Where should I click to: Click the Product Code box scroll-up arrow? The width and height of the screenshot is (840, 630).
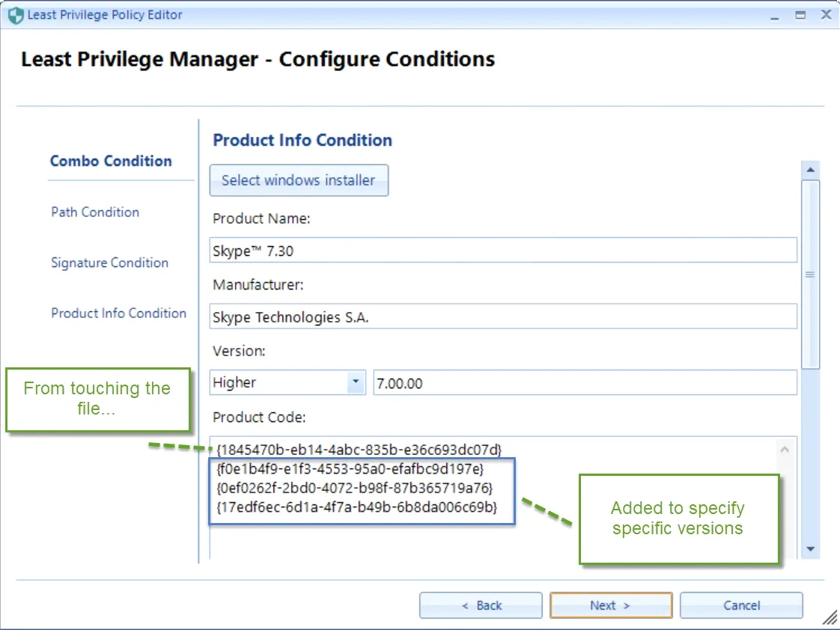[785, 448]
